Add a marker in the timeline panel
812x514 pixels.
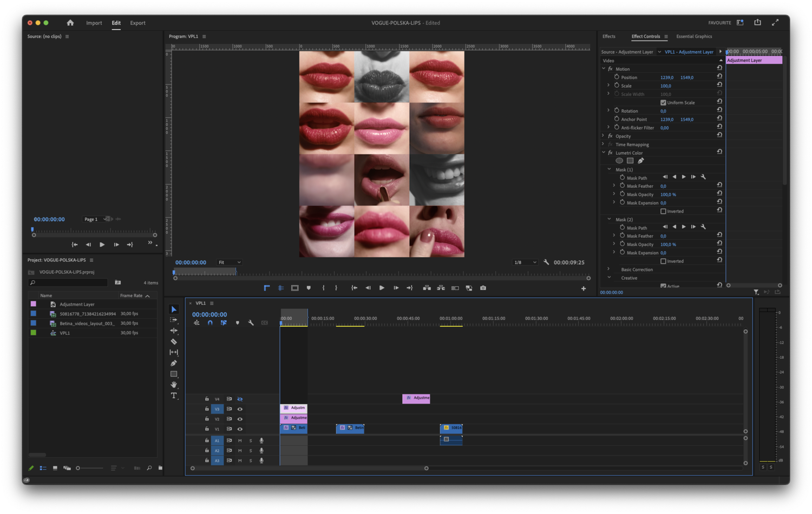(x=238, y=323)
